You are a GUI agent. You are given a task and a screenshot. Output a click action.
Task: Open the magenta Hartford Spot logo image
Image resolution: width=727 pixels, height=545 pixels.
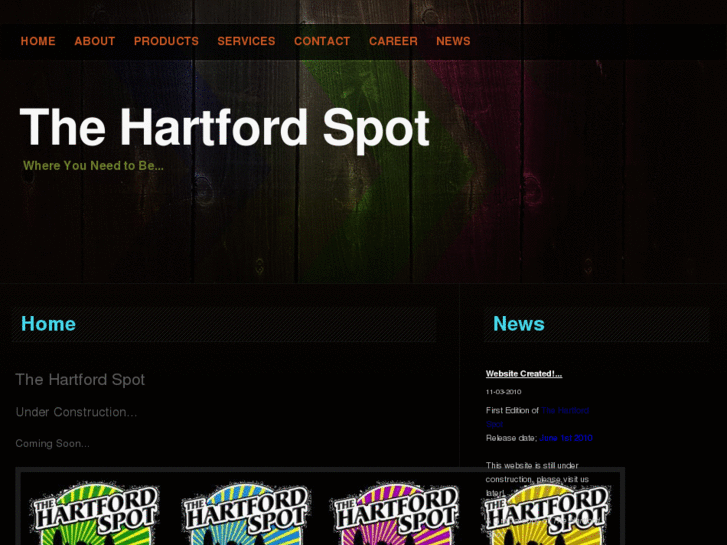click(395, 513)
